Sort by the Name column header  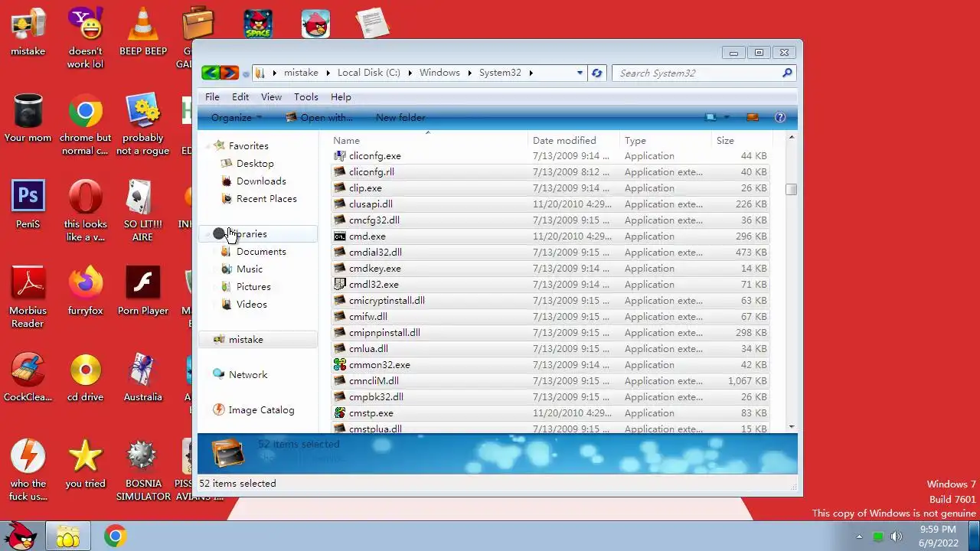pos(429,140)
